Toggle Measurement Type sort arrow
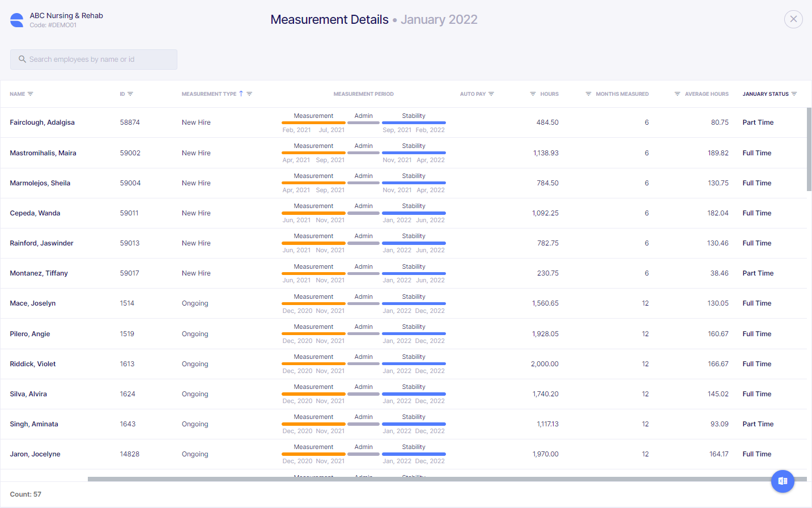 click(x=241, y=94)
